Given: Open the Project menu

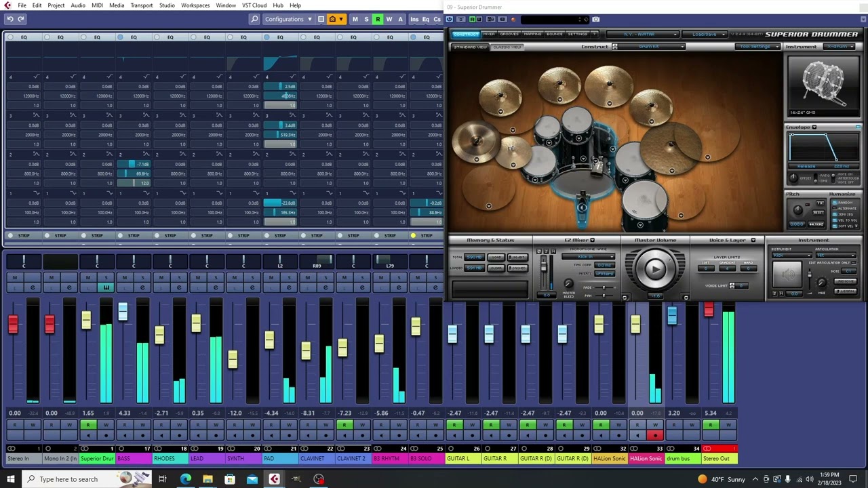Looking at the screenshot, I should click(56, 5).
